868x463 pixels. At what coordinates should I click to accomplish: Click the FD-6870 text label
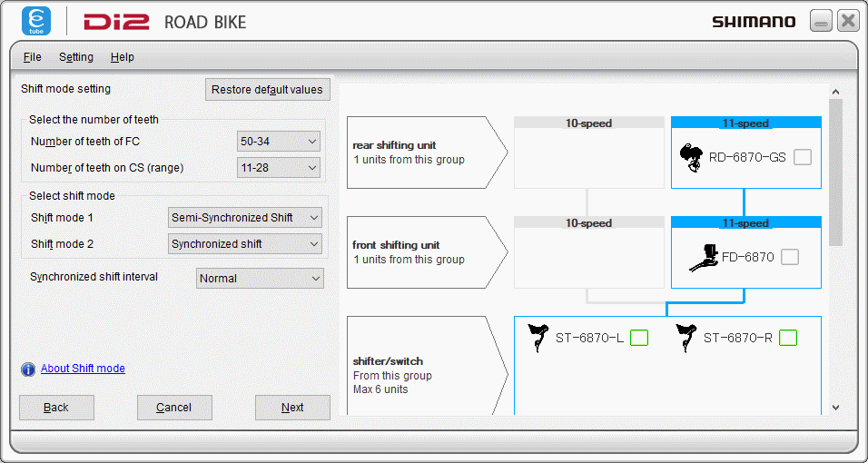[x=748, y=258]
